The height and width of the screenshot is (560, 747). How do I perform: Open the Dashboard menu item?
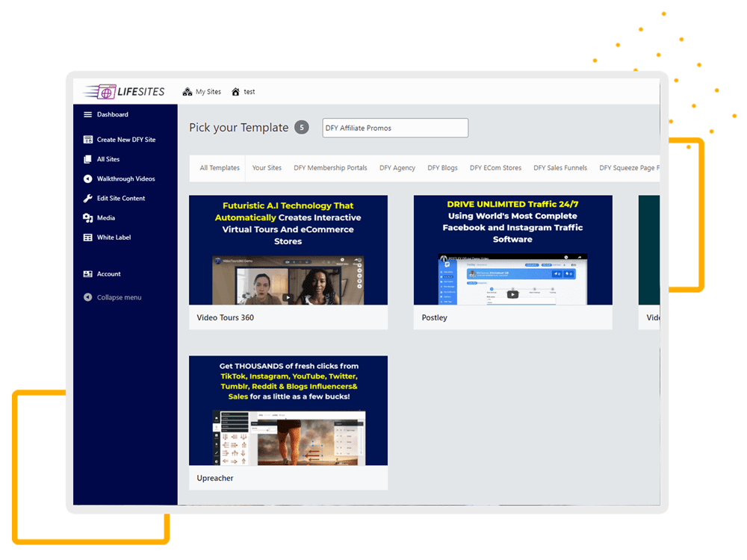pyautogui.click(x=113, y=114)
